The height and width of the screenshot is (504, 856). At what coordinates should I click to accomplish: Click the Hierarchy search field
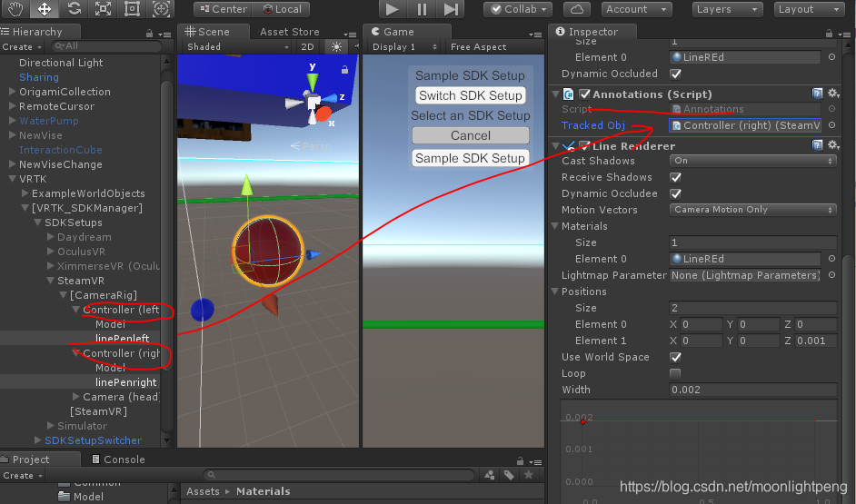[107, 46]
